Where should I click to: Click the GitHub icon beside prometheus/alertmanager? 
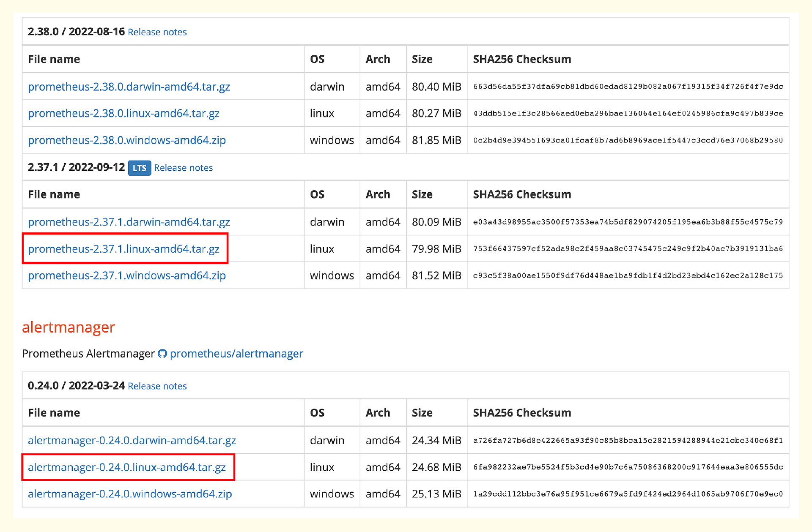pyautogui.click(x=162, y=354)
